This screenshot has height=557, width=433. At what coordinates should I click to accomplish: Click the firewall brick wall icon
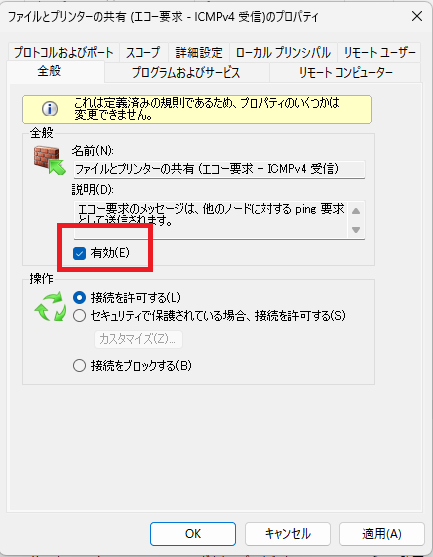[x=50, y=160]
